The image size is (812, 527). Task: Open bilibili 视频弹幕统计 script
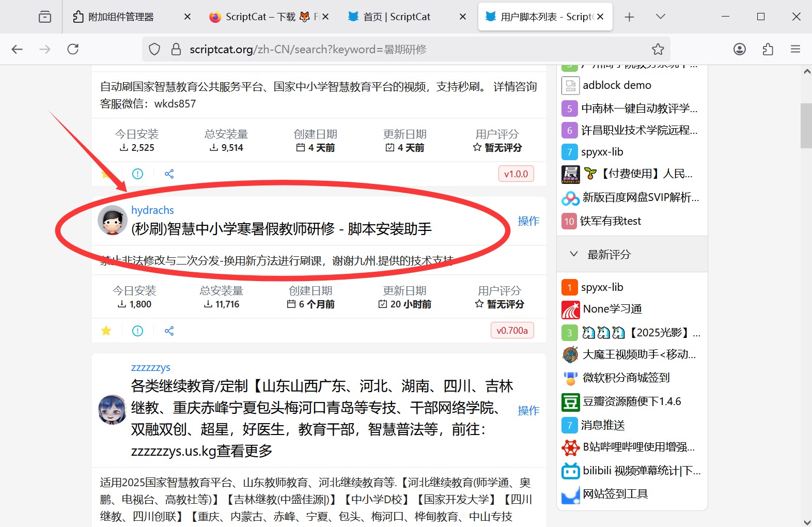[x=642, y=471]
